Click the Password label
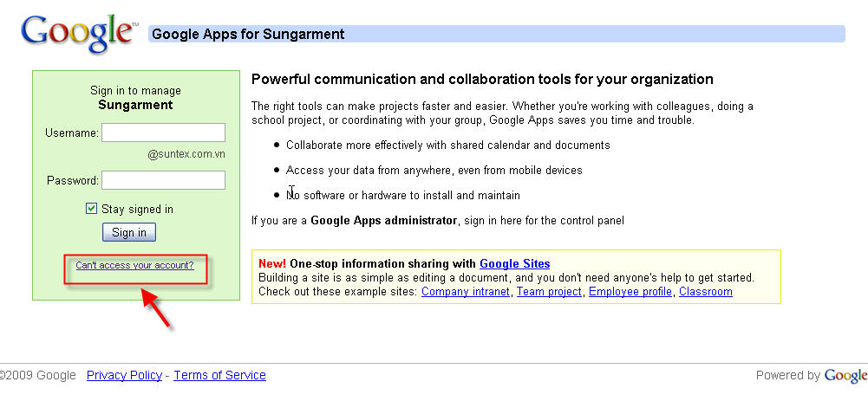This screenshot has width=868, height=414. [x=73, y=181]
